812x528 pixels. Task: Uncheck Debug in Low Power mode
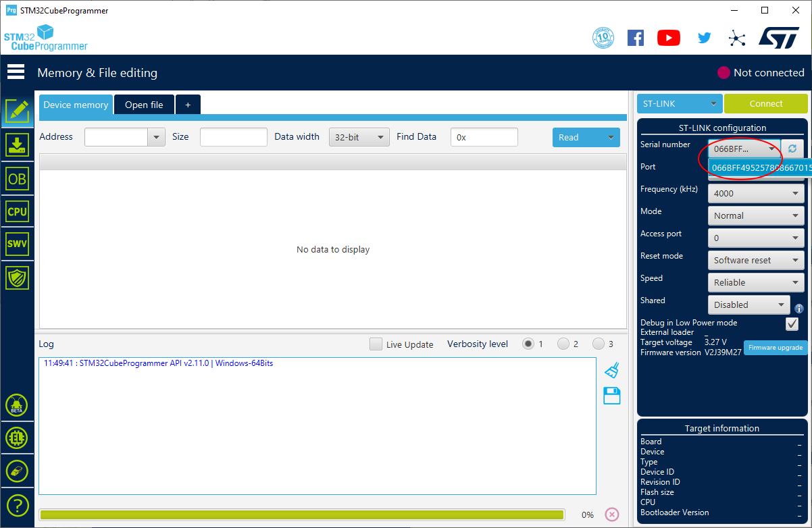pos(792,324)
